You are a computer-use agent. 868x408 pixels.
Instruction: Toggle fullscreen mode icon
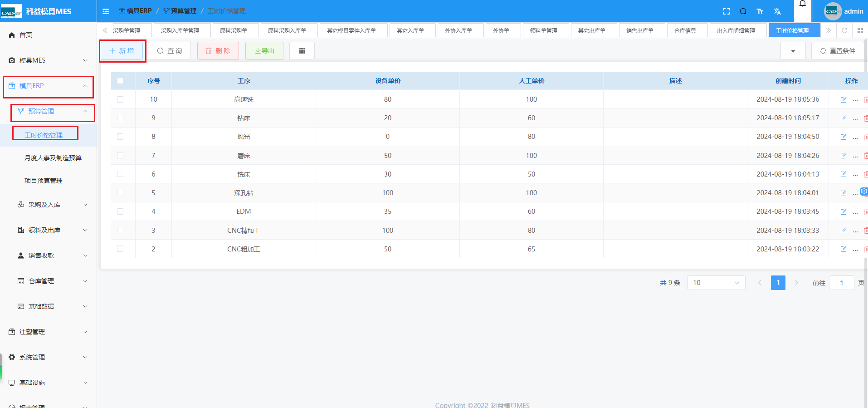727,11
